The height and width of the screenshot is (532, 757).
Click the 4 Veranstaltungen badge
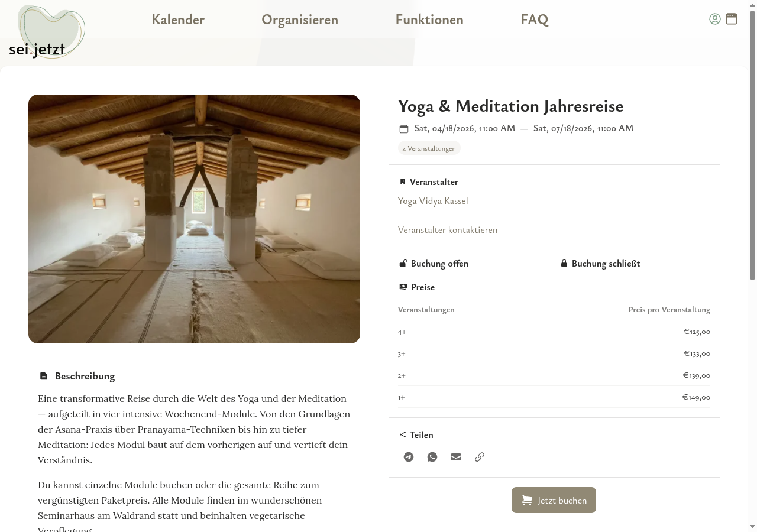click(429, 148)
